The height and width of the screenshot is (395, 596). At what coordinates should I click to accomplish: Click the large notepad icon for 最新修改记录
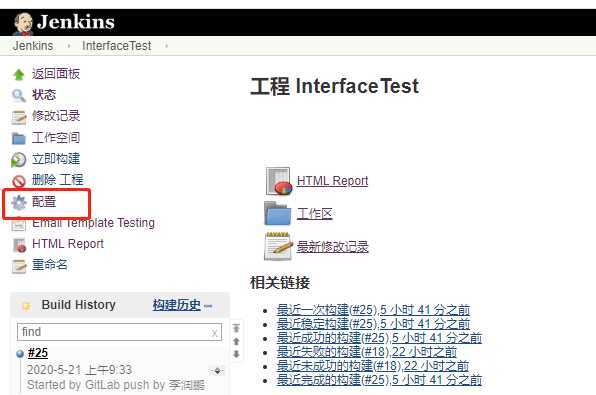[x=278, y=246]
